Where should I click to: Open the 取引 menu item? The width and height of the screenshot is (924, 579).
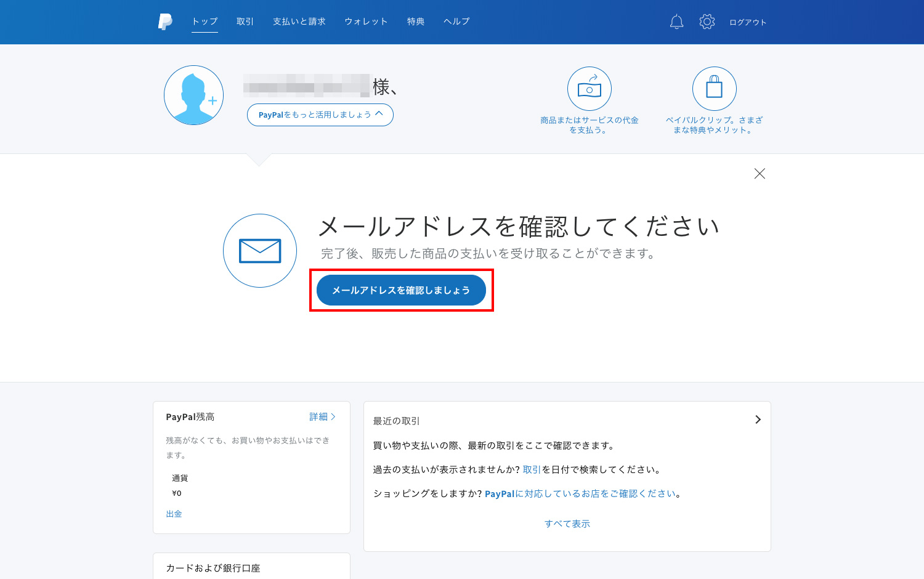click(245, 22)
